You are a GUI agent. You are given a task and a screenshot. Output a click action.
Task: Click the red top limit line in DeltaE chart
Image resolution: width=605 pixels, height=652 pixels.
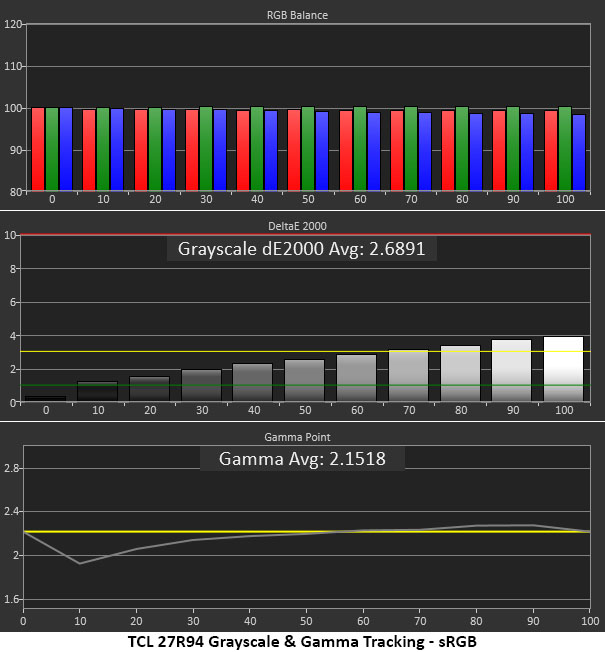[x=305, y=235]
